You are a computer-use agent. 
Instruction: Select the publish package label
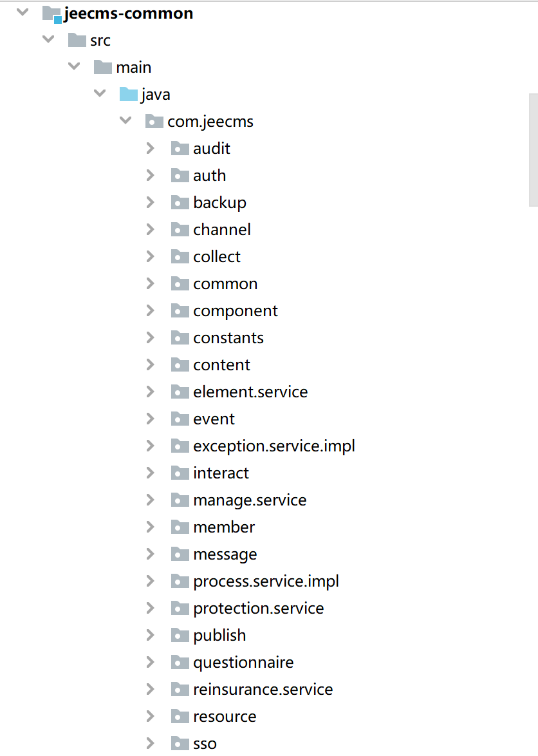pos(219,636)
